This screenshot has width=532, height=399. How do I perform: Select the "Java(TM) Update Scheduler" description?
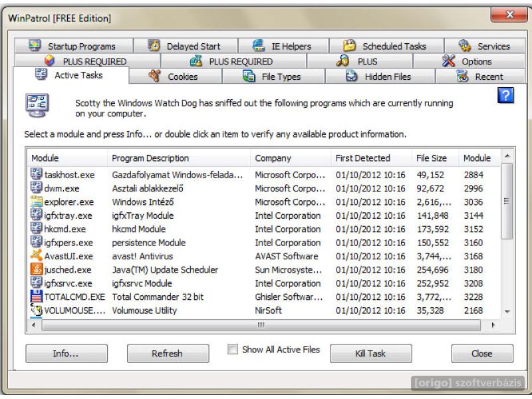click(x=165, y=270)
